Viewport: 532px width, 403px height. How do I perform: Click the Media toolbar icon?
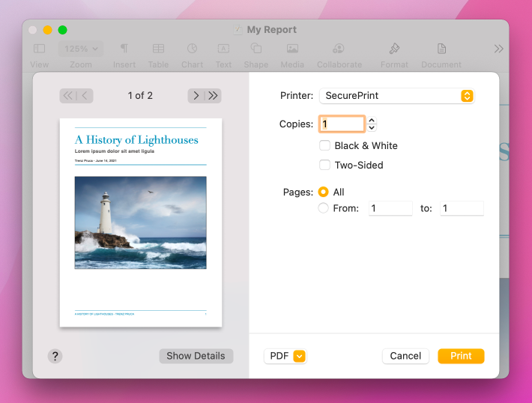click(x=292, y=49)
